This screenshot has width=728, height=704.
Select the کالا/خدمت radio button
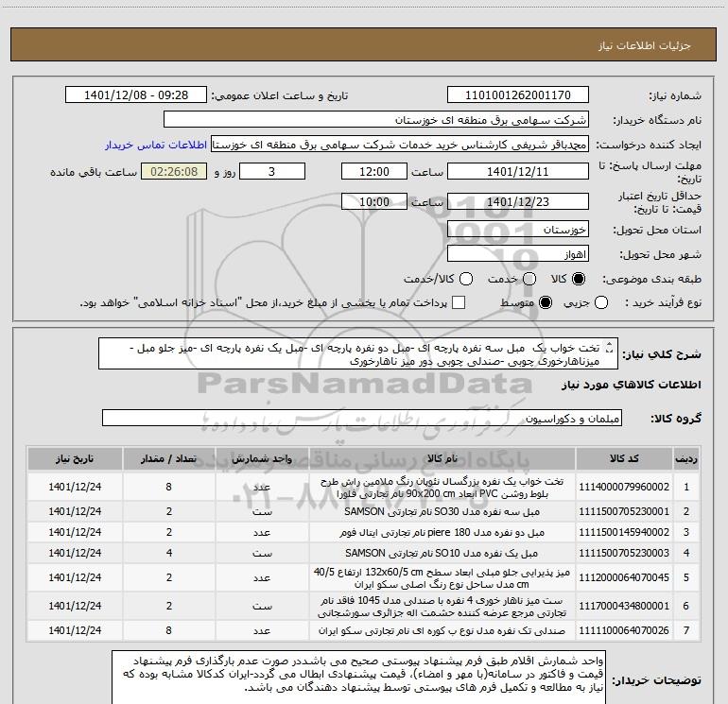pos(466,279)
